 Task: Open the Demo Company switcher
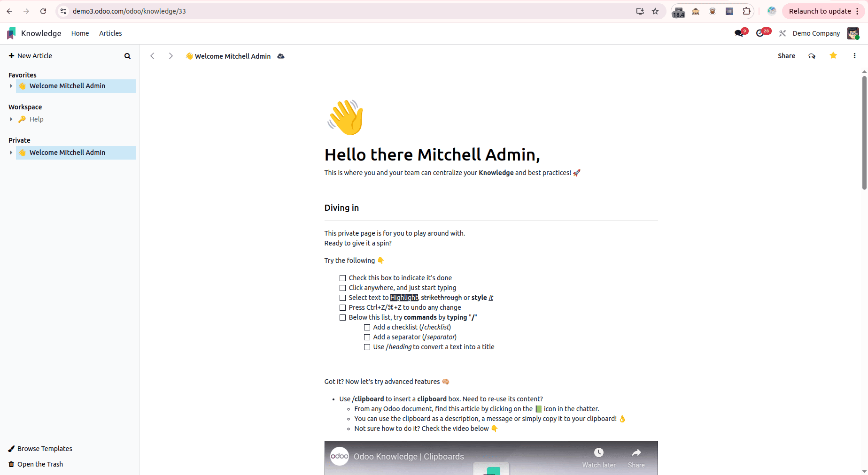coord(816,33)
